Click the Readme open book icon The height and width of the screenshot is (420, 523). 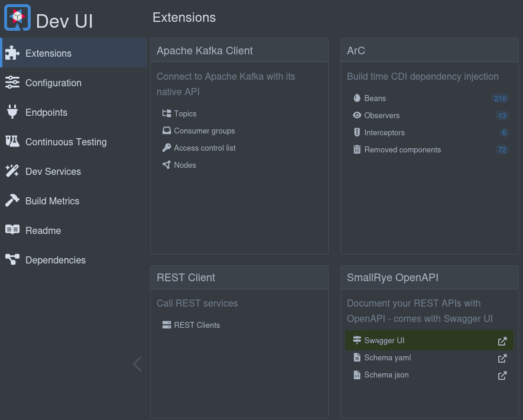click(12, 230)
